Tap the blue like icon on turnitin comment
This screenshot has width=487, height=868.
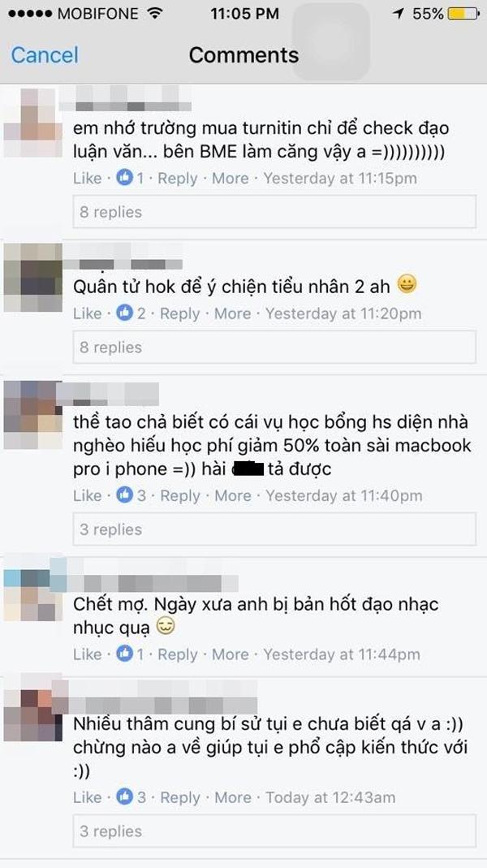click(125, 179)
